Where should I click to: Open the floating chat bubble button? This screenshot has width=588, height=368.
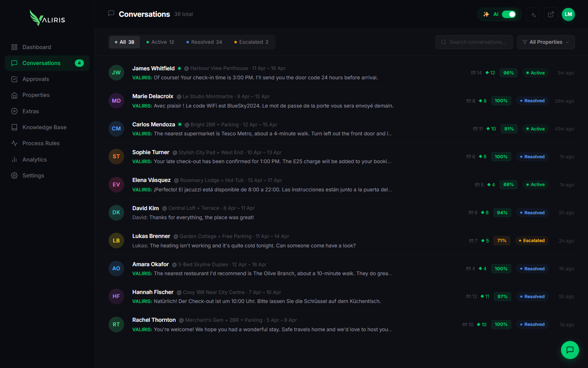click(570, 350)
